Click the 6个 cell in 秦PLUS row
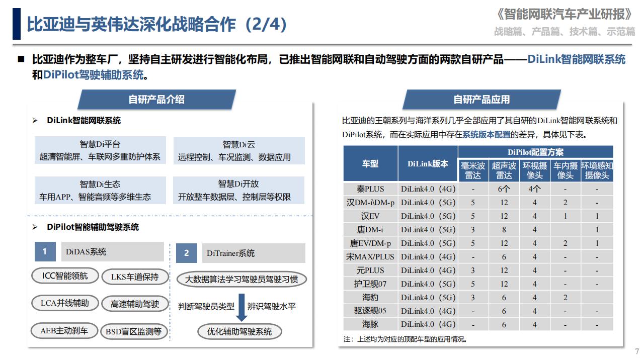Viewport: 644px width, 362px height. (504, 189)
